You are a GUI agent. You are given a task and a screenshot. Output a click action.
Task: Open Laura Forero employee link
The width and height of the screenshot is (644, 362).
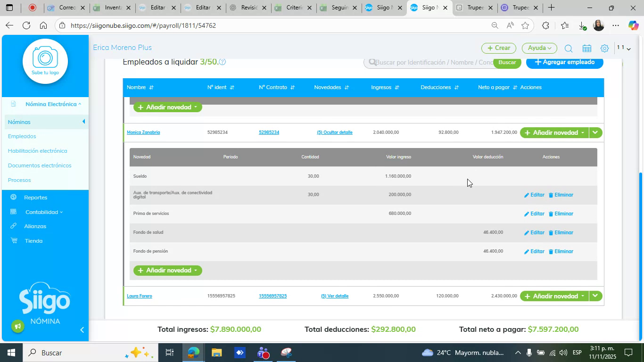point(140,296)
